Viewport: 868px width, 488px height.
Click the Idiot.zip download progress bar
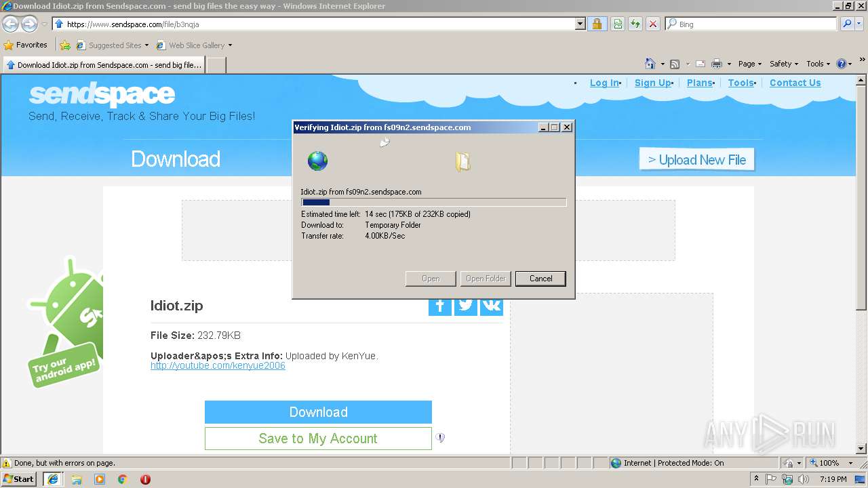[433, 202]
